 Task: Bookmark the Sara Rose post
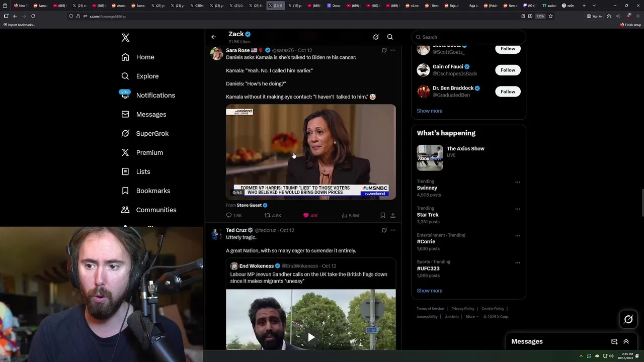[x=383, y=215]
